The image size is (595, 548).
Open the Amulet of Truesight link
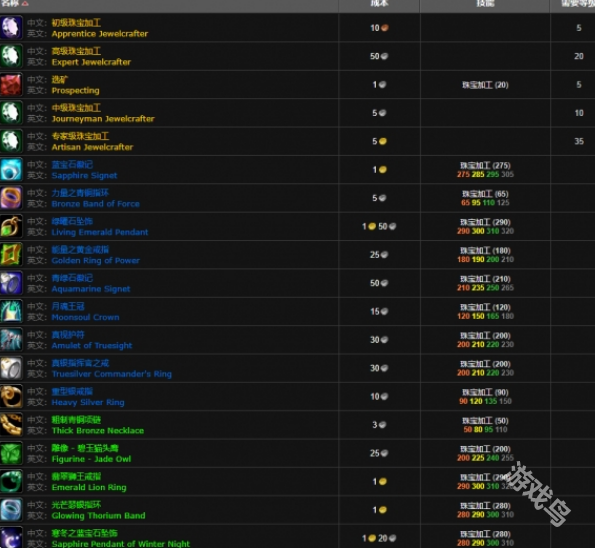[x=92, y=346]
